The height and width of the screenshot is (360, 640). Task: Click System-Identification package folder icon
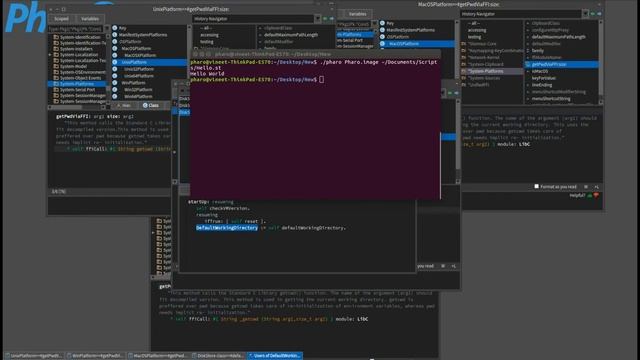(x=56, y=37)
